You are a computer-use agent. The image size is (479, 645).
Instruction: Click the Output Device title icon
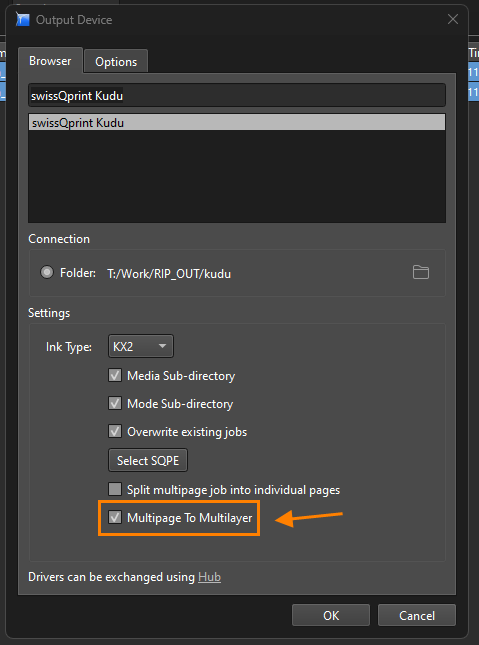pos(23,19)
